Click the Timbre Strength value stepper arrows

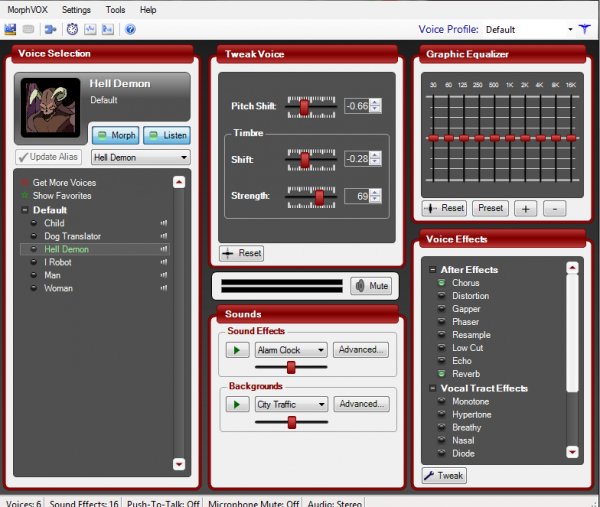click(x=375, y=196)
